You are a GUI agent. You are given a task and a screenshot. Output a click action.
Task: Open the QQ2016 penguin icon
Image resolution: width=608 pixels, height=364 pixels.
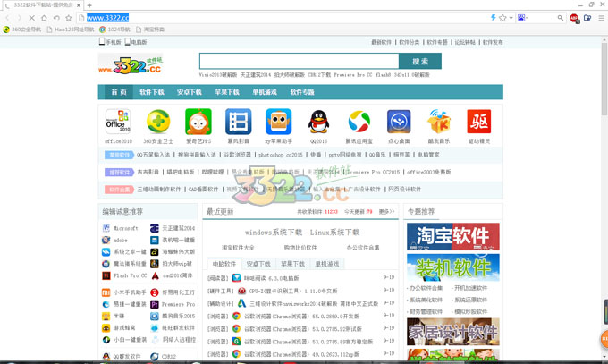[318, 122]
